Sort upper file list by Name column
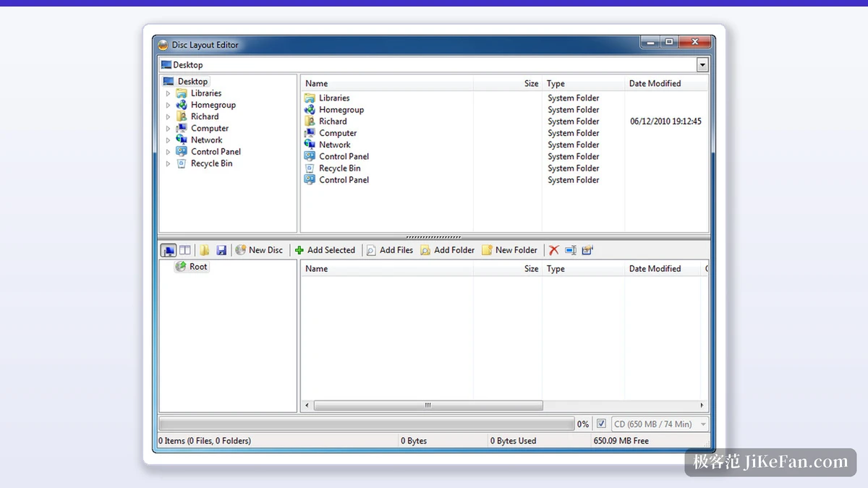Viewport: 868px width, 488px height. click(387, 84)
